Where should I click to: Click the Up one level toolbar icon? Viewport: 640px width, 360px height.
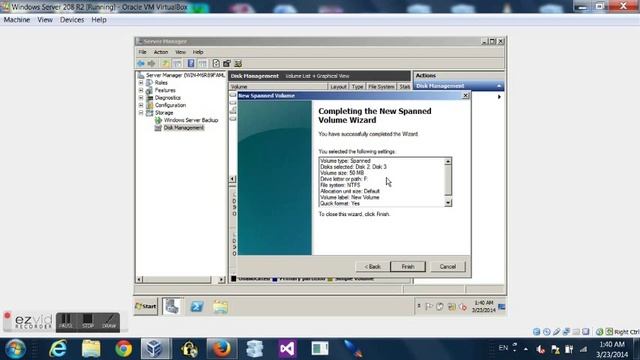[x=165, y=64]
